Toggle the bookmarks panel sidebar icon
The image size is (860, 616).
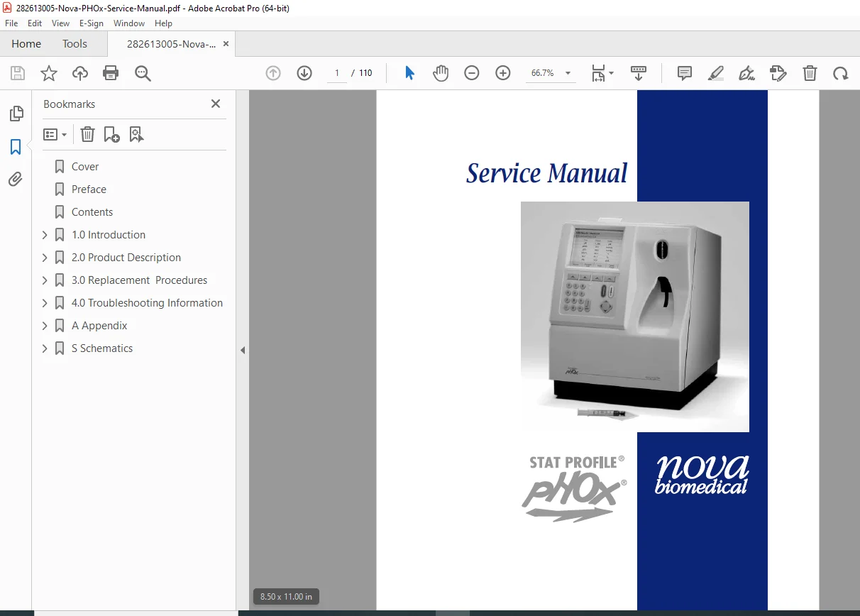pos(16,147)
